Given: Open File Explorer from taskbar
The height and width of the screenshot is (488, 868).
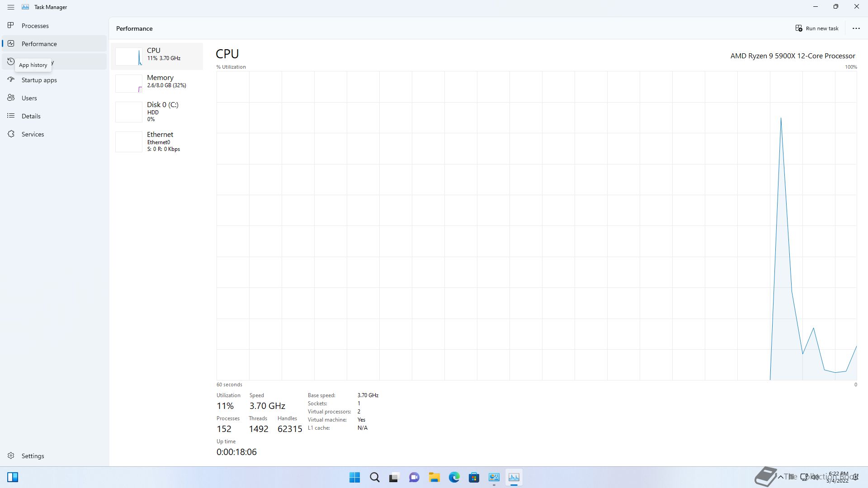Looking at the screenshot, I should coord(434,477).
